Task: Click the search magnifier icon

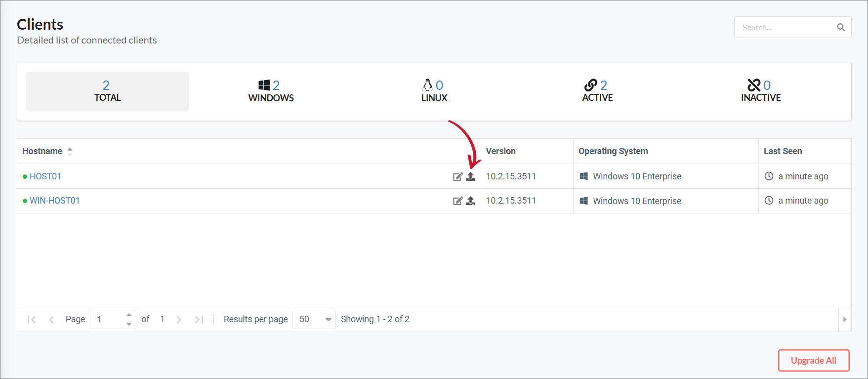Action: (x=840, y=27)
